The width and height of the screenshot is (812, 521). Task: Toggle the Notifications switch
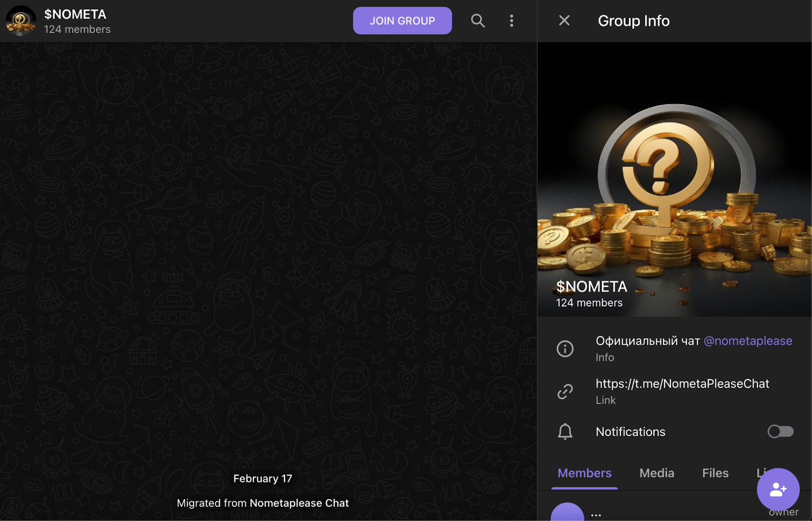tap(780, 432)
